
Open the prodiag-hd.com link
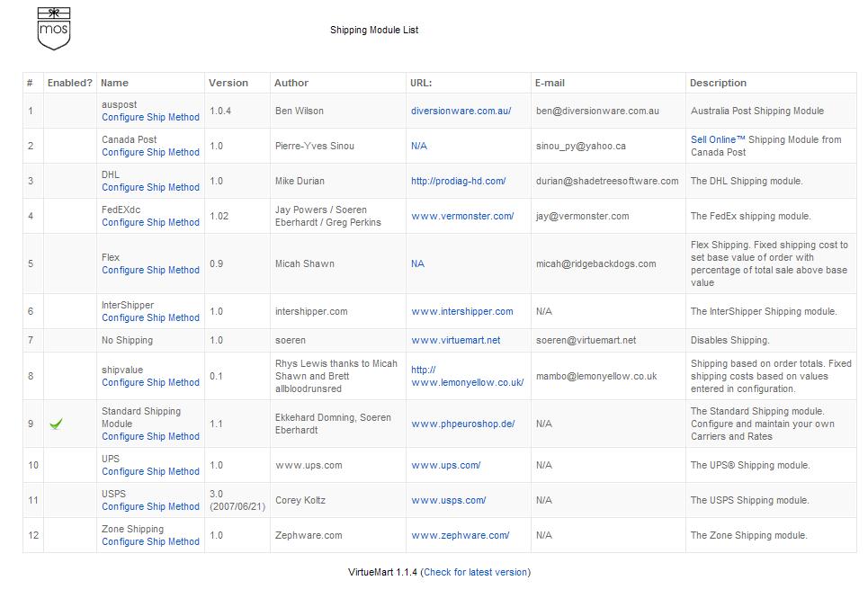[x=458, y=182]
